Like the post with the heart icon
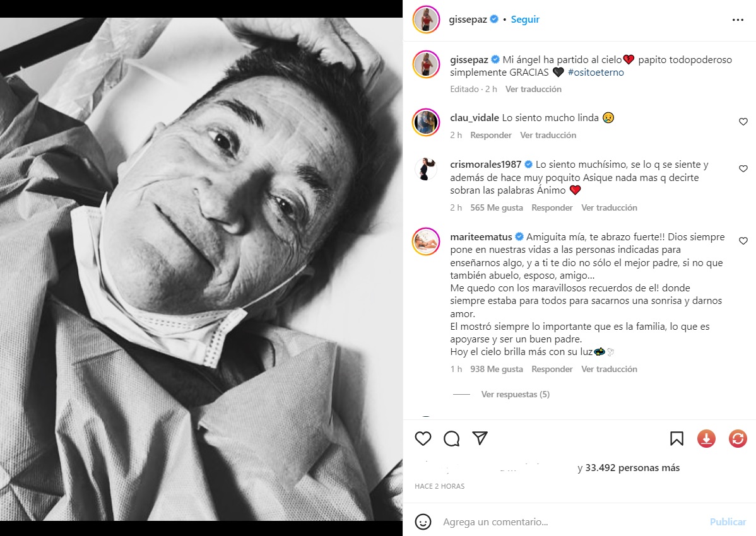 coord(423,438)
